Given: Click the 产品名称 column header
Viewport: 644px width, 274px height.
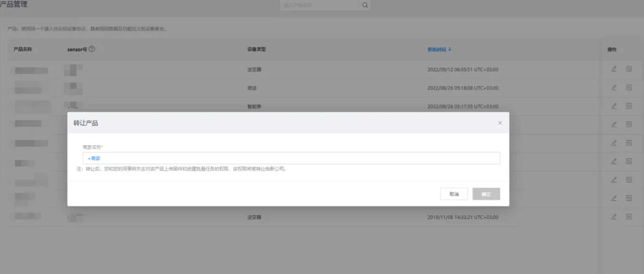Looking at the screenshot, I should pyautogui.click(x=23, y=50).
